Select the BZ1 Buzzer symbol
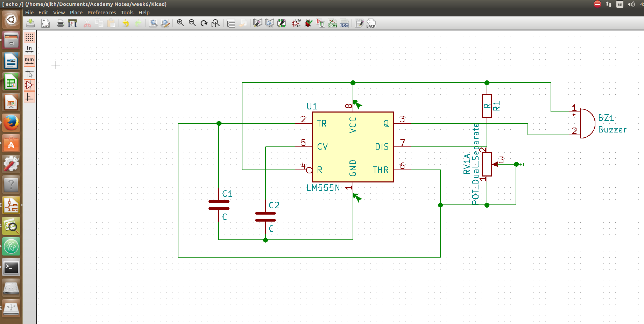644x324 pixels. (x=588, y=123)
